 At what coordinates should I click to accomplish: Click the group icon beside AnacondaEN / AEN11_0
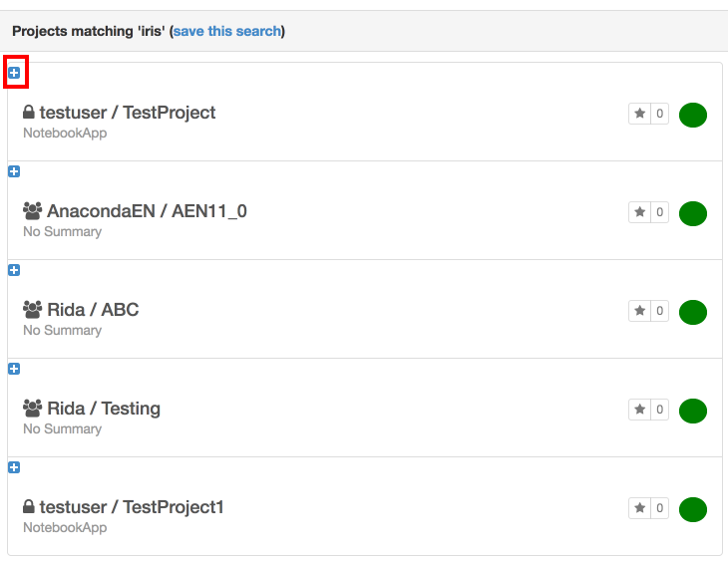(33, 211)
